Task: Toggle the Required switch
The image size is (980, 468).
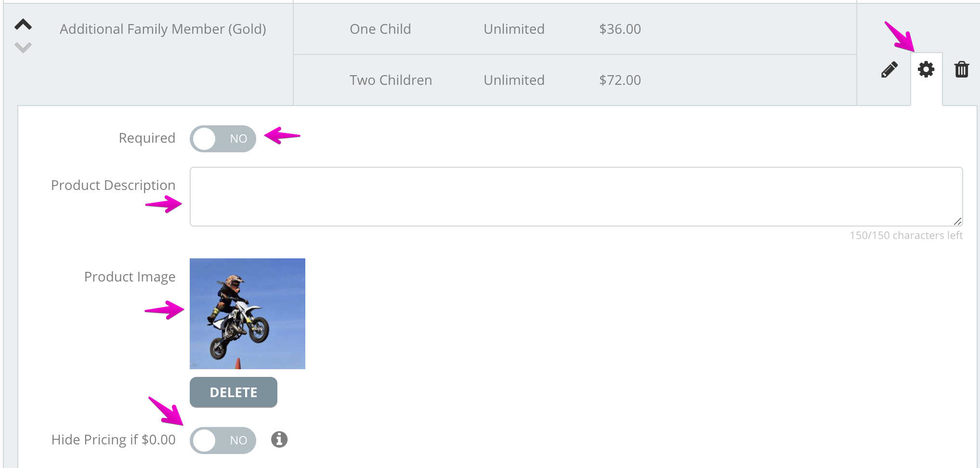Action: pyautogui.click(x=223, y=139)
